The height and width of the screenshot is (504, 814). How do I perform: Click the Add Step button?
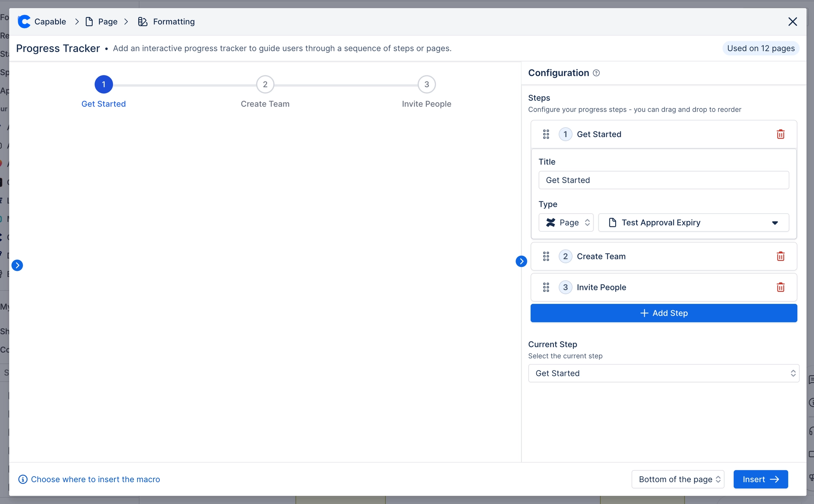click(663, 313)
